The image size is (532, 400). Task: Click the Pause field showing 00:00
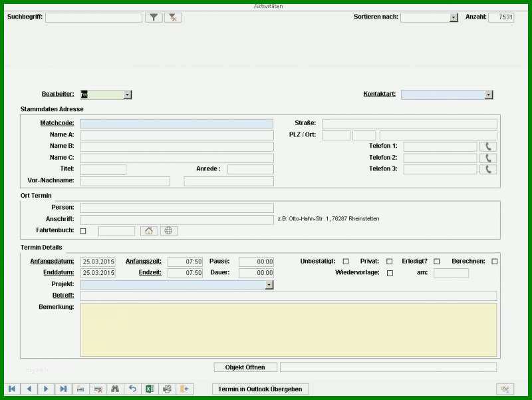256,262
